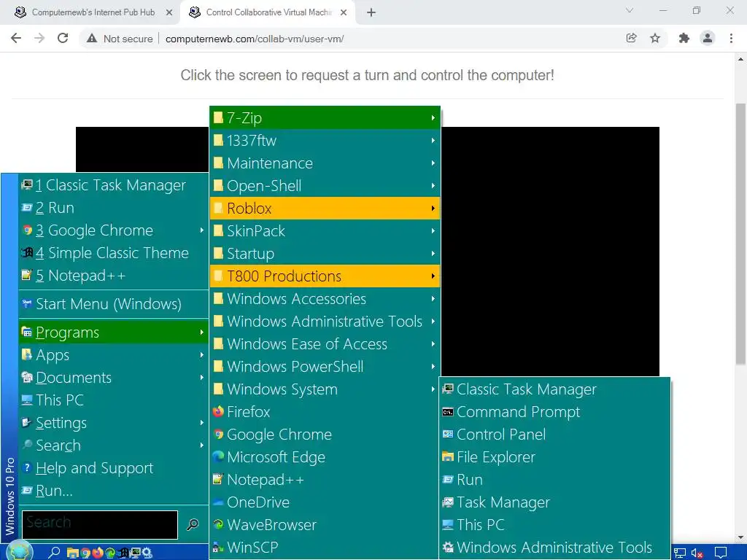747x560 pixels.
Task: Open the Documents menu item
Action: [x=113, y=378]
